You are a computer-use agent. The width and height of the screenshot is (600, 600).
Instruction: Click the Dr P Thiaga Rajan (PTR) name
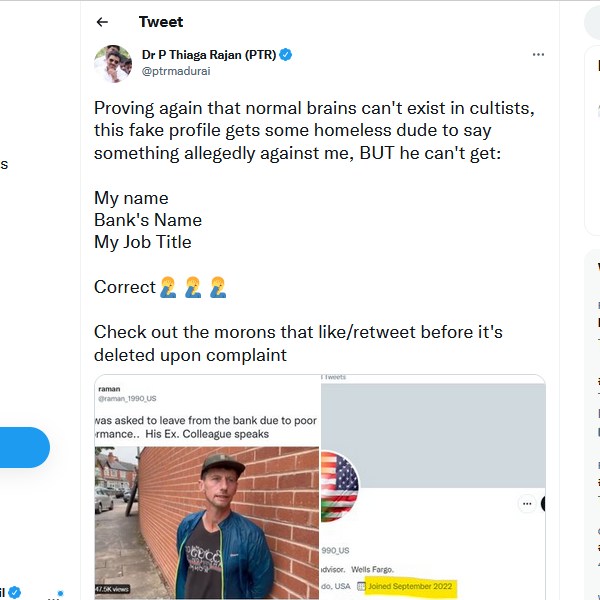[209, 54]
